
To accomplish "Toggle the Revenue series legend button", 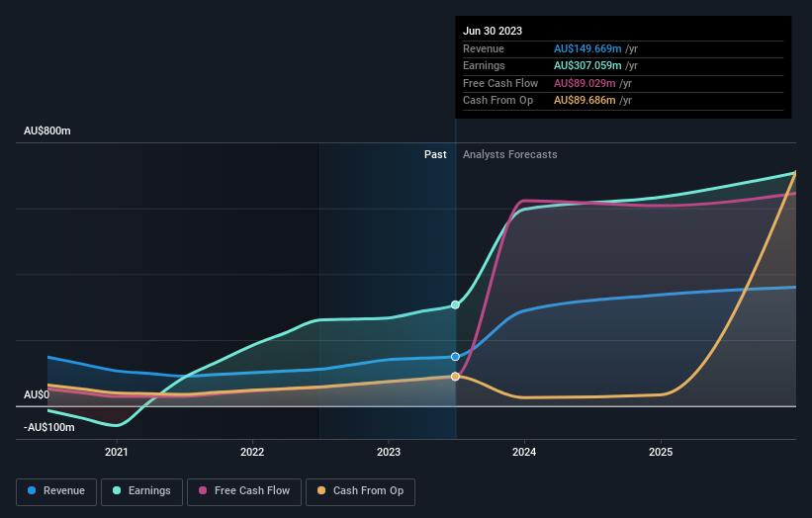I will [x=56, y=491].
